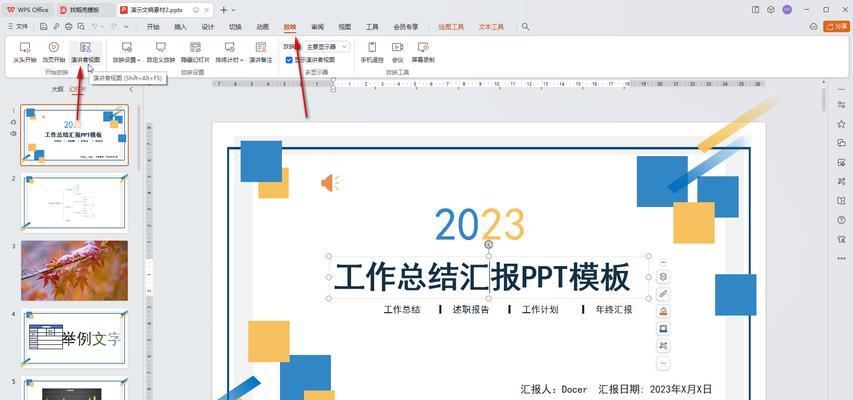Open the 文件 file menu

coord(18,26)
